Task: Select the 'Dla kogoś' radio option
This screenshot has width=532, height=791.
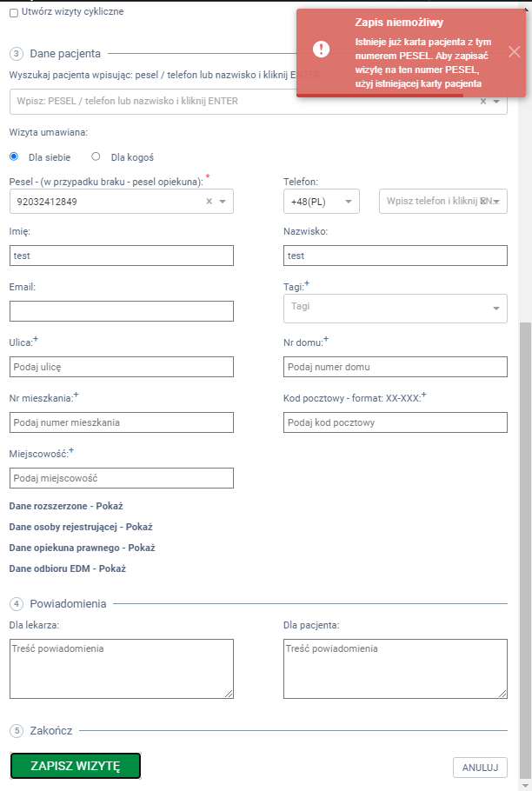Action: coord(96,157)
